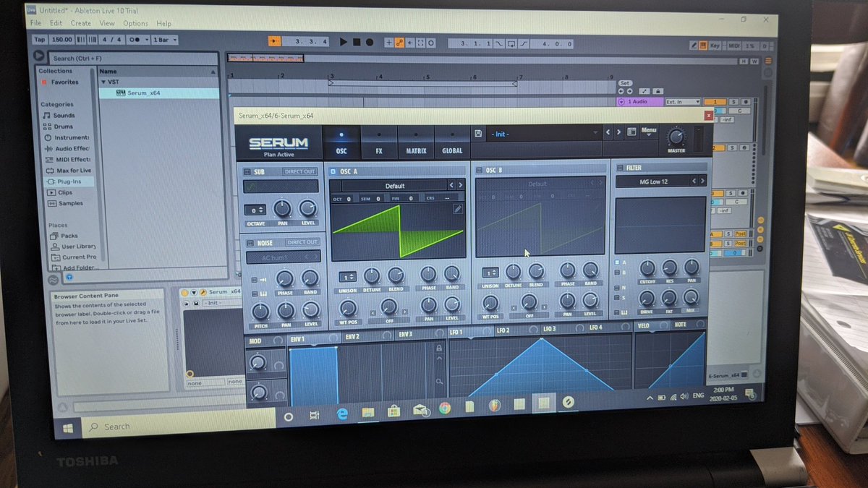Screen dimensions: 868x488
Task: Click the Serum MASTER volume knob
Action: click(x=676, y=137)
